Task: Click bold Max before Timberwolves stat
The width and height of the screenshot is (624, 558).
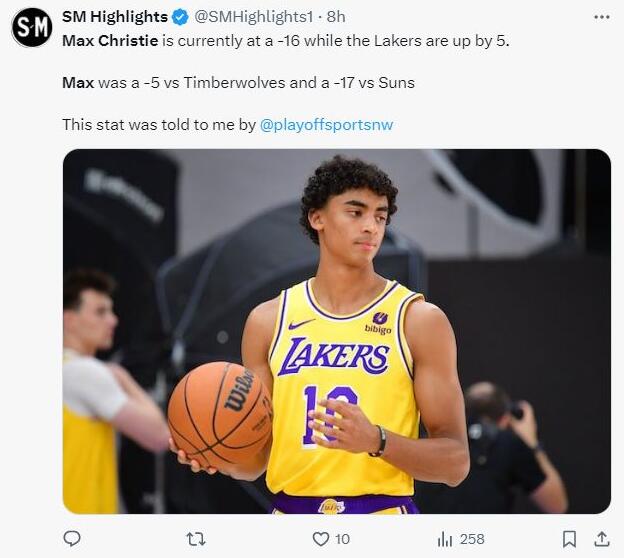Action: click(78, 83)
